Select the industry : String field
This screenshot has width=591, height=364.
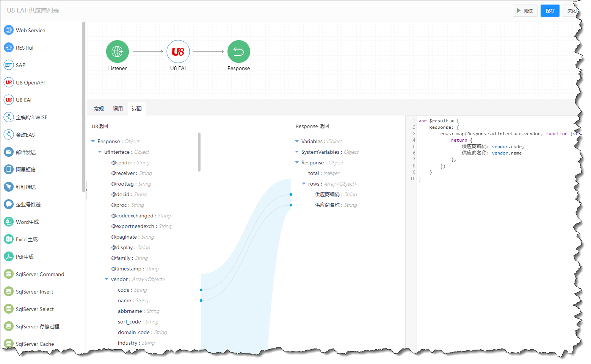[x=136, y=343]
